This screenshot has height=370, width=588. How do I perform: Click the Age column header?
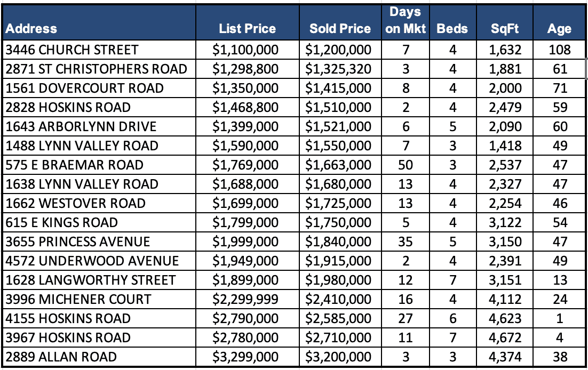click(x=559, y=29)
